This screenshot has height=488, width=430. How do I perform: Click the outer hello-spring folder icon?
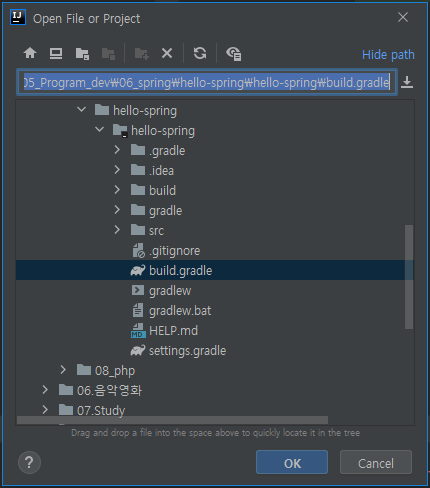click(102, 110)
